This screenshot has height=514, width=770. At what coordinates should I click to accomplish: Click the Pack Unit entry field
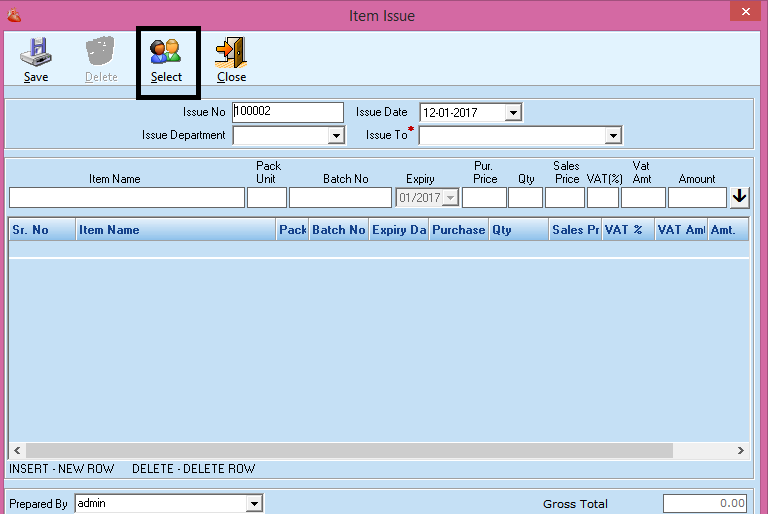pos(267,198)
